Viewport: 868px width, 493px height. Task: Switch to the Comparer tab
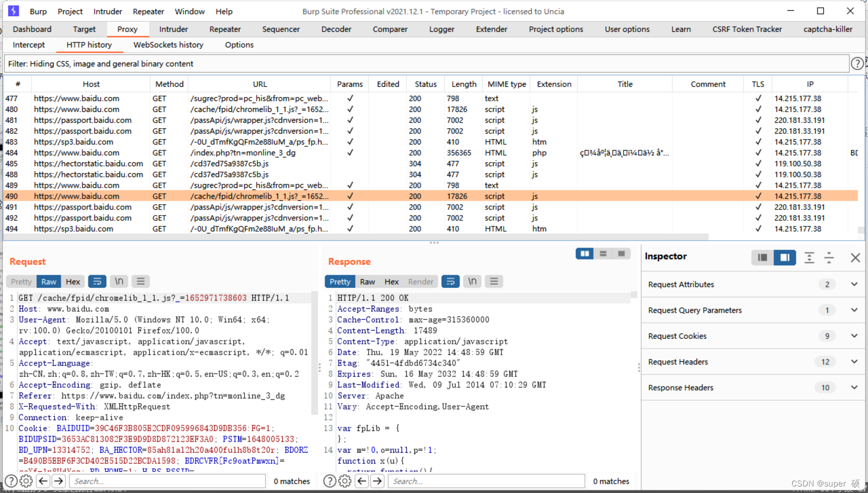pyautogui.click(x=390, y=29)
